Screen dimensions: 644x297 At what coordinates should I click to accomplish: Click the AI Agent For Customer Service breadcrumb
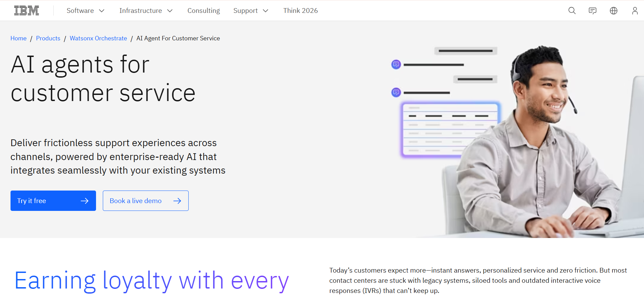tap(178, 38)
